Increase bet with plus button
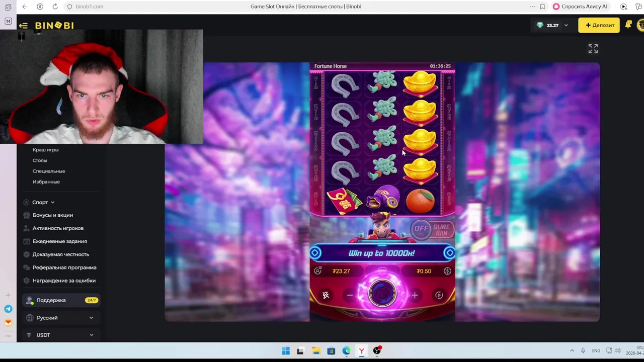 (x=415, y=295)
